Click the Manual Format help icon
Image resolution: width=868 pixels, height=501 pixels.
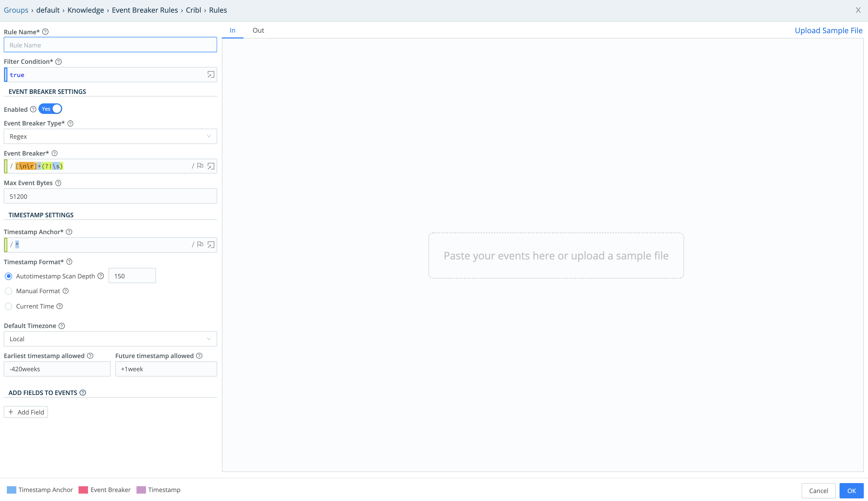66,291
